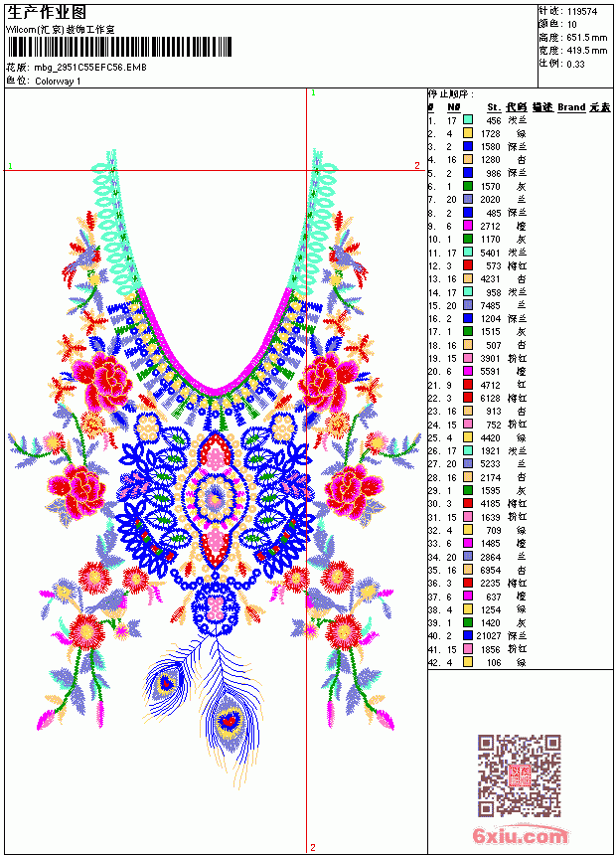The width and height of the screenshot is (616, 855).
Task: Pick the pink swatch next to 3901
Action: pyautogui.click(x=468, y=358)
